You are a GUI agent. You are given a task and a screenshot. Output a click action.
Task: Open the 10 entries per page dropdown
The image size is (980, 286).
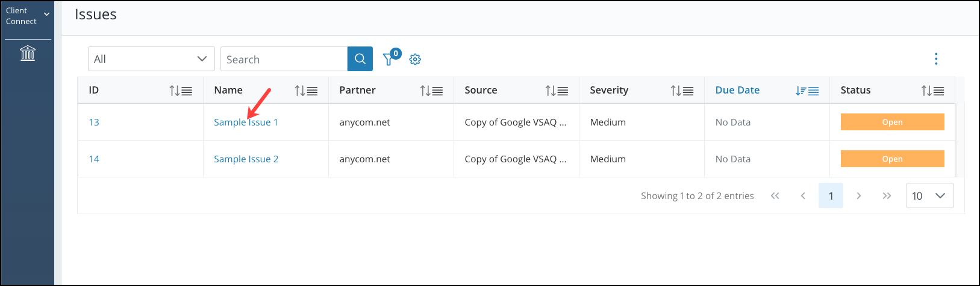coord(929,195)
